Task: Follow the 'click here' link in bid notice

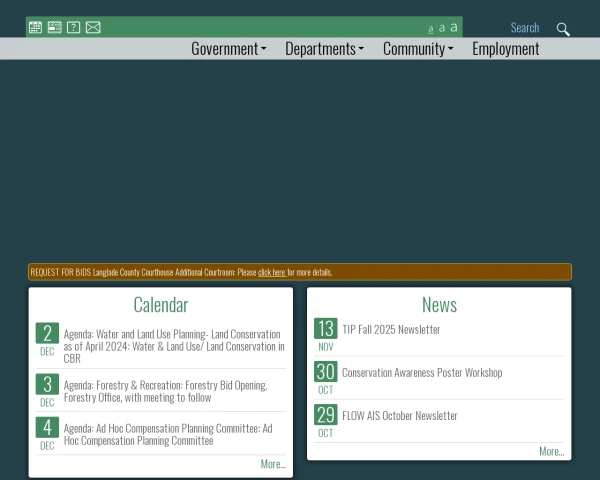Action: pyautogui.click(x=272, y=272)
